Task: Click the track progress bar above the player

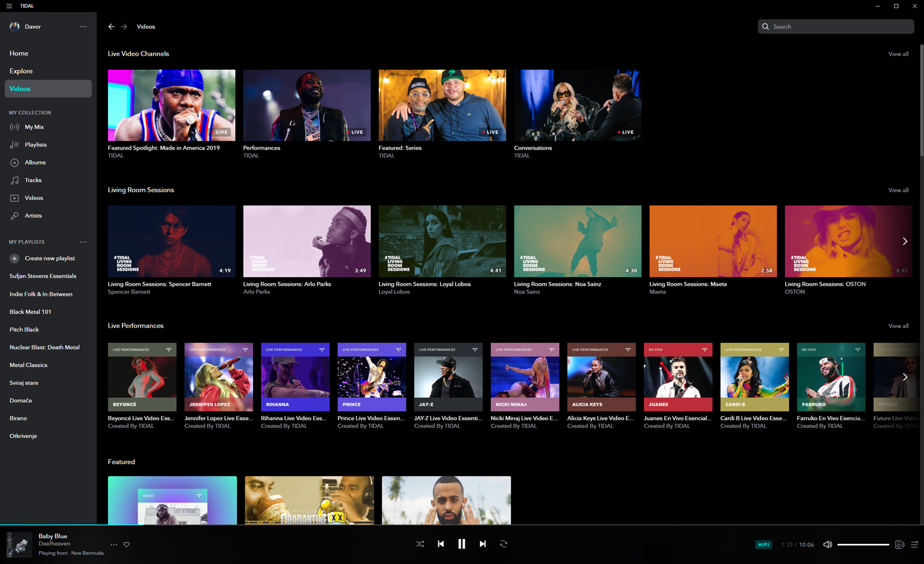Action: (462, 525)
